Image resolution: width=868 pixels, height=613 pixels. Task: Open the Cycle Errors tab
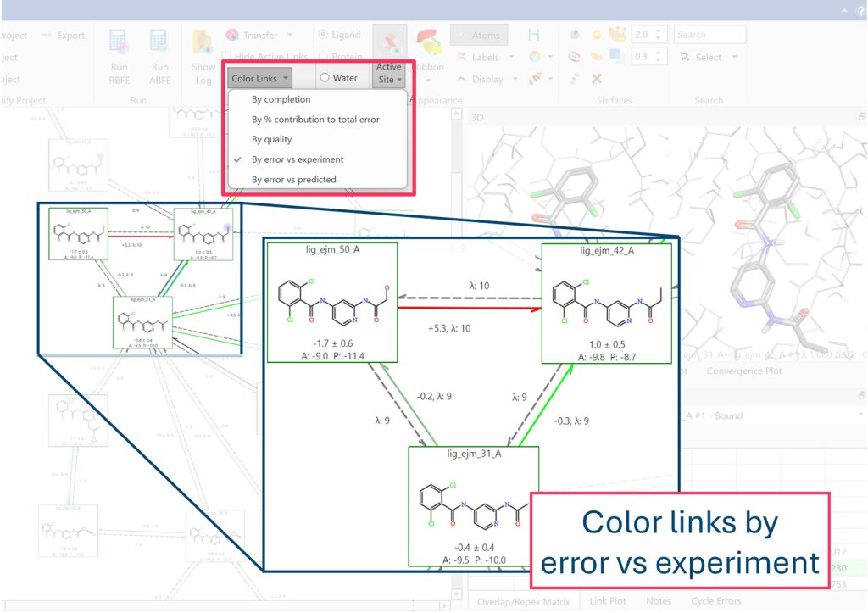(x=715, y=601)
